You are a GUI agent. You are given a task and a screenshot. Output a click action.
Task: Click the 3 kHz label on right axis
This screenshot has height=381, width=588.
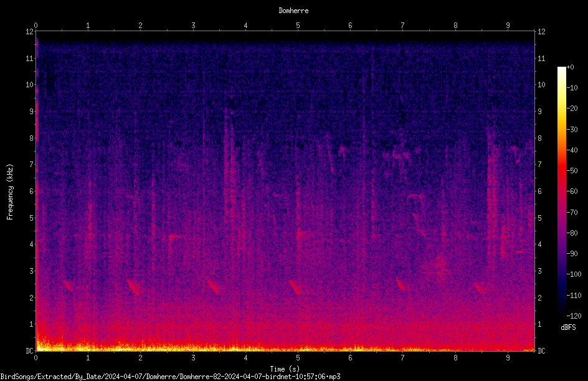(x=539, y=271)
